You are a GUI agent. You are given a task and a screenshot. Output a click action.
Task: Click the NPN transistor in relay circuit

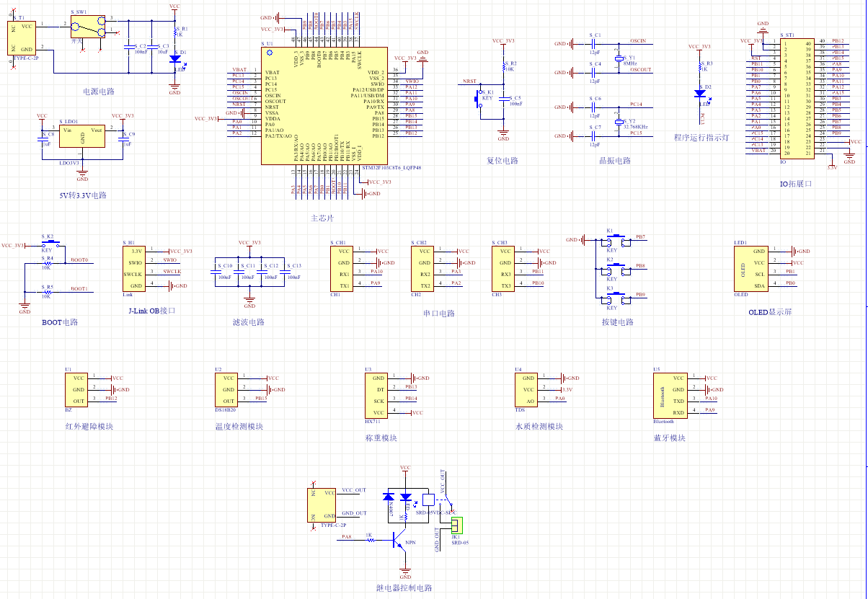[399, 540]
